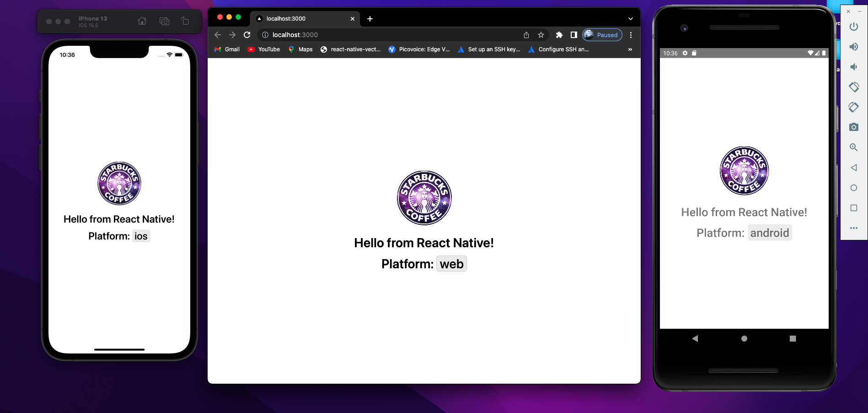The width and height of the screenshot is (868, 413).
Task: Open a new Chrome tab
Action: pyautogui.click(x=370, y=19)
